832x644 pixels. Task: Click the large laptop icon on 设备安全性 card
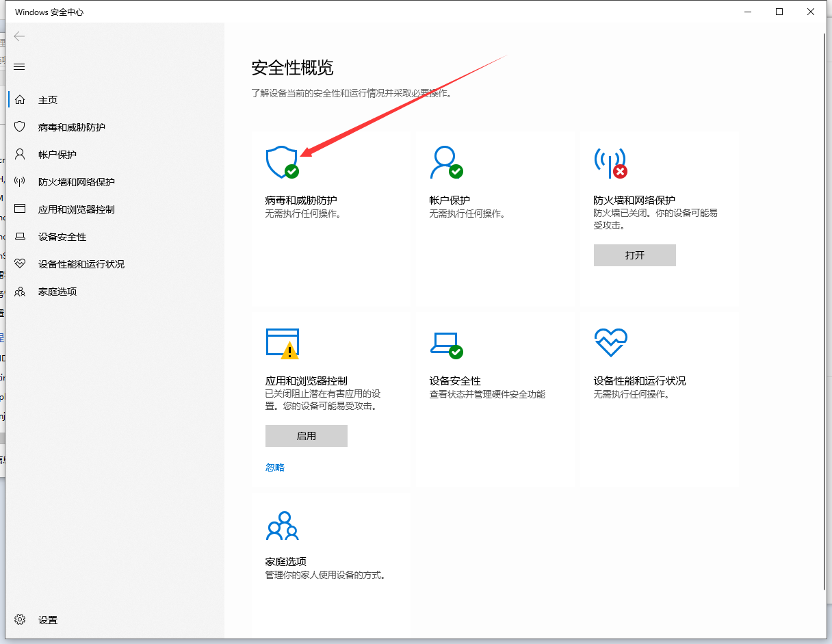coord(446,345)
